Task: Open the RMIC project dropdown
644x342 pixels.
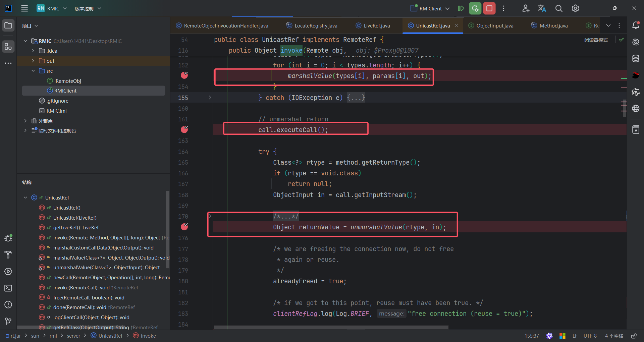Action: tap(52, 8)
